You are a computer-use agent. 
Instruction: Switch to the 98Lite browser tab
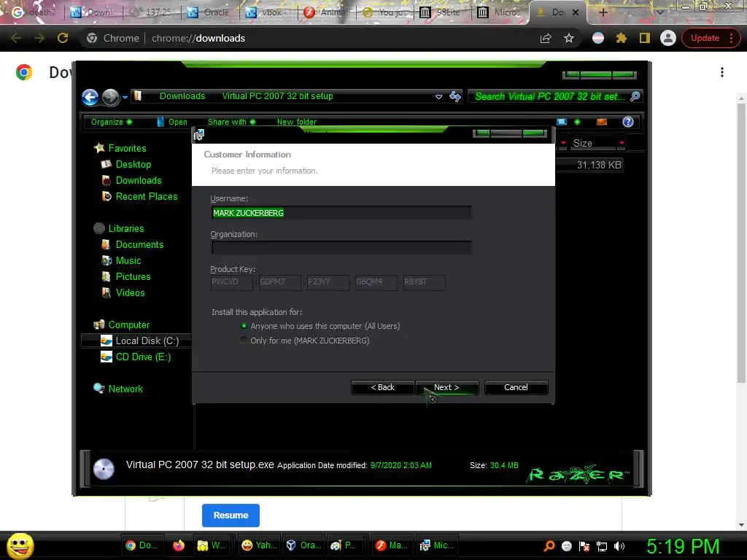pyautogui.click(x=441, y=12)
